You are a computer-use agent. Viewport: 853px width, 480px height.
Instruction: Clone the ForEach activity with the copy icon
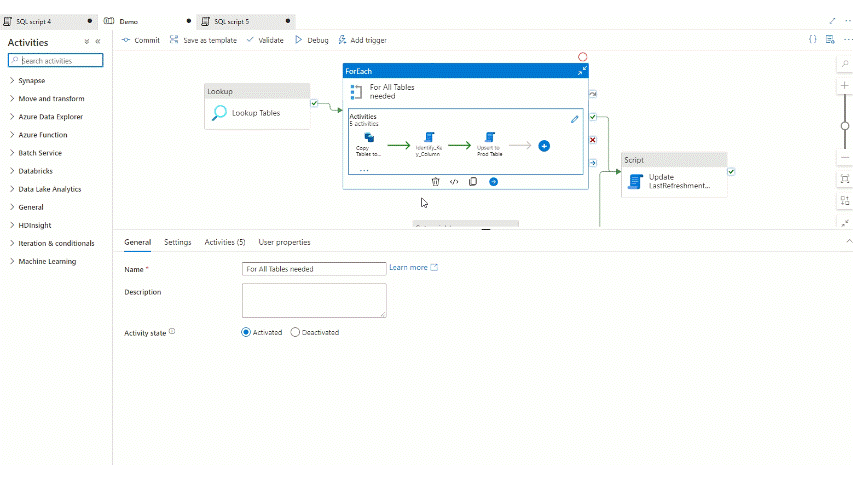coord(473,182)
